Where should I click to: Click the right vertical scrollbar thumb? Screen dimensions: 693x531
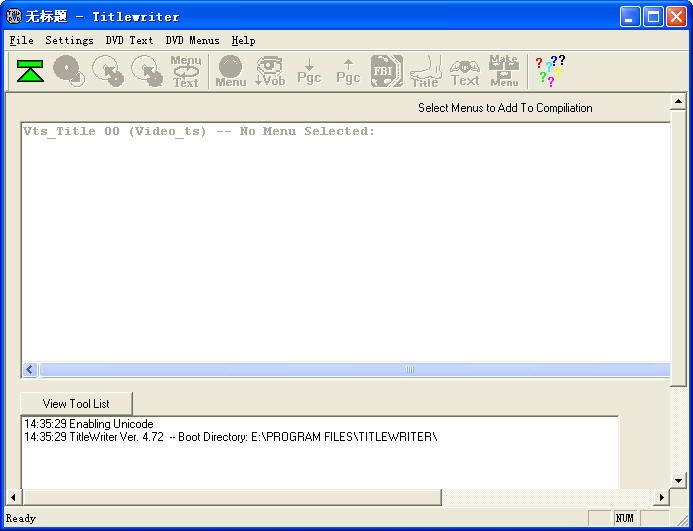point(678,248)
